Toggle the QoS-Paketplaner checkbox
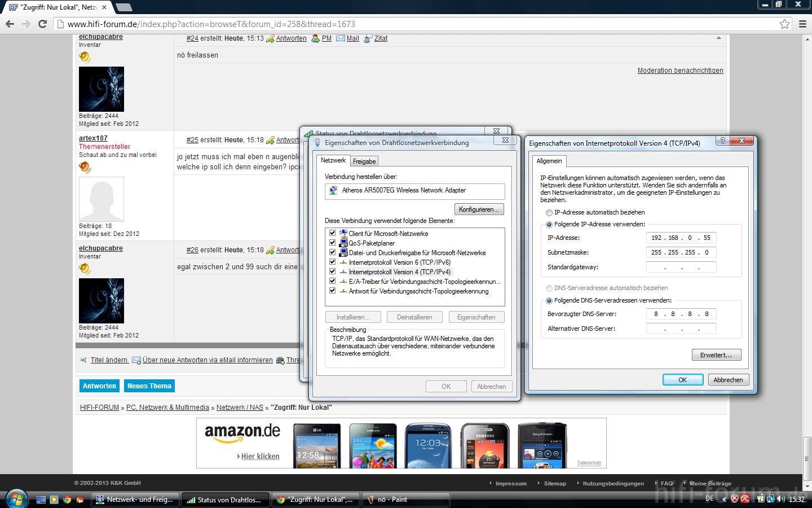 [x=332, y=243]
